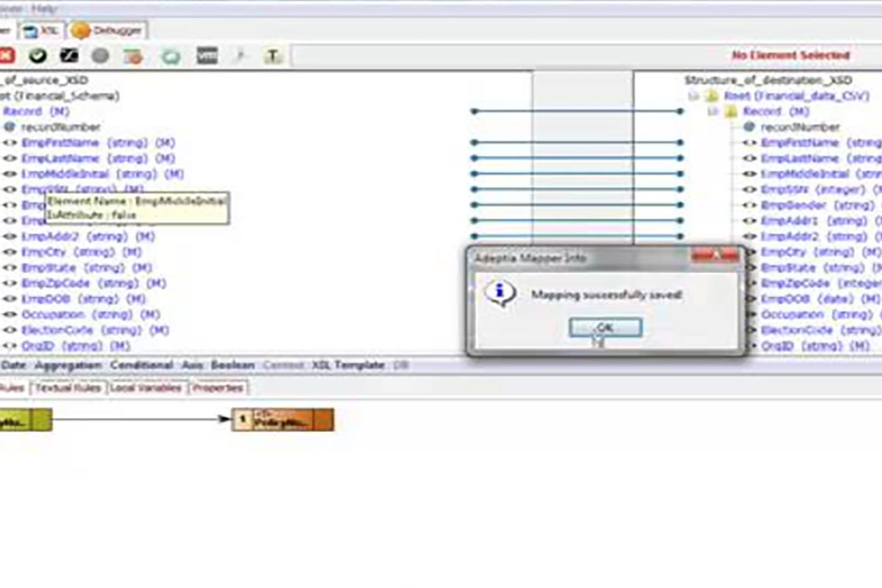Click the black slash toolbar icon
This screenshot has height=588, width=882.
point(69,56)
